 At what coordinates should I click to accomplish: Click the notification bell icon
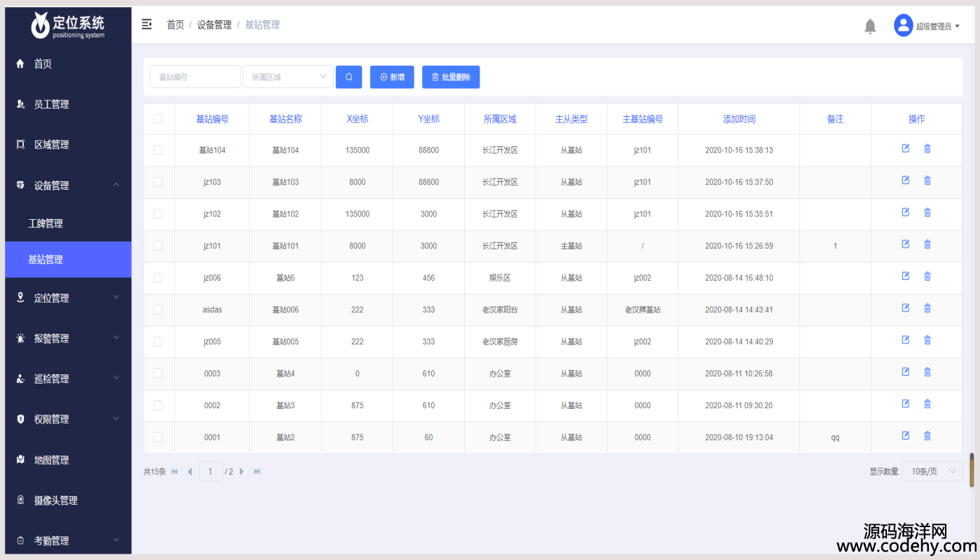[870, 27]
